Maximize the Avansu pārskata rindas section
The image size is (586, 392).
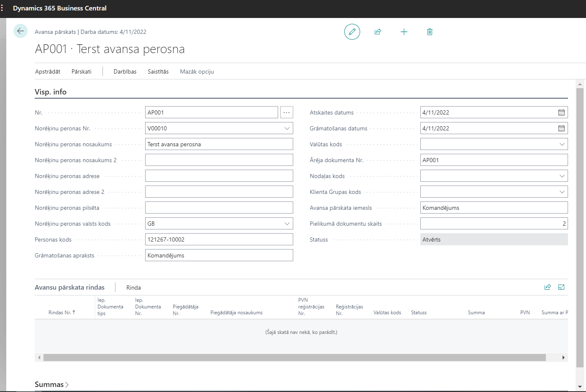tap(561, 287)
